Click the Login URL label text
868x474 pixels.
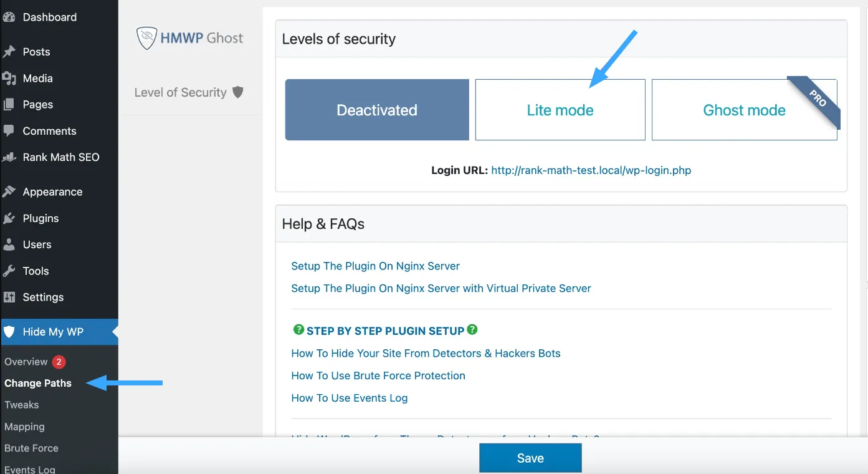[x=460, y=170]
